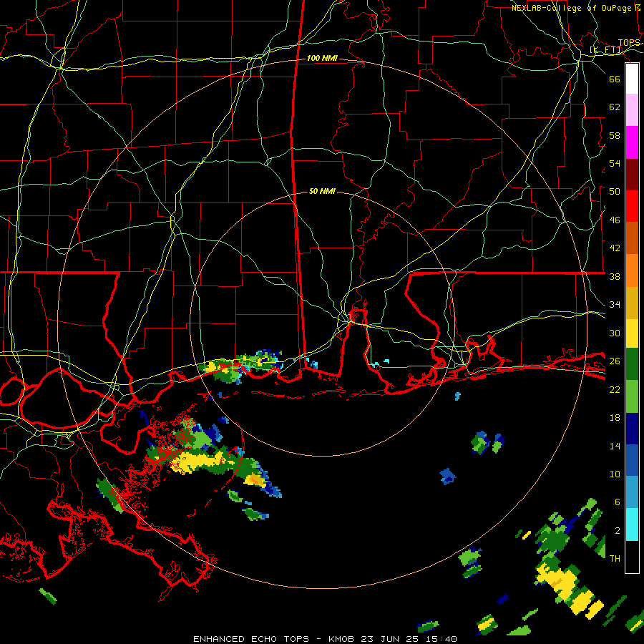
Task: Pick the dark orange legend swatch
Action: pyautogui.click(x=632, y=238)
